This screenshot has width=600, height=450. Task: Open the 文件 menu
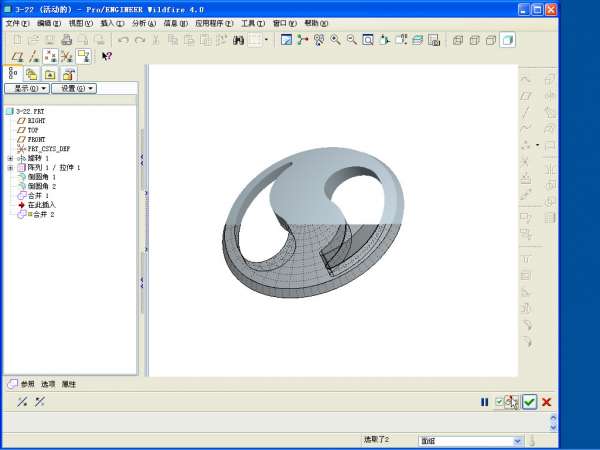[x=17, y=22]
